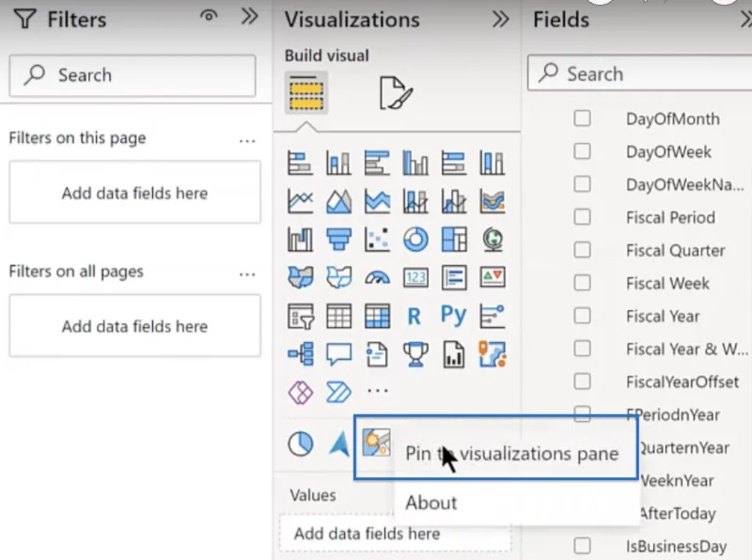Select the Clustered bar chart visual
The width and height of the screenshot is (752, 560).
[x=377, y=163]
